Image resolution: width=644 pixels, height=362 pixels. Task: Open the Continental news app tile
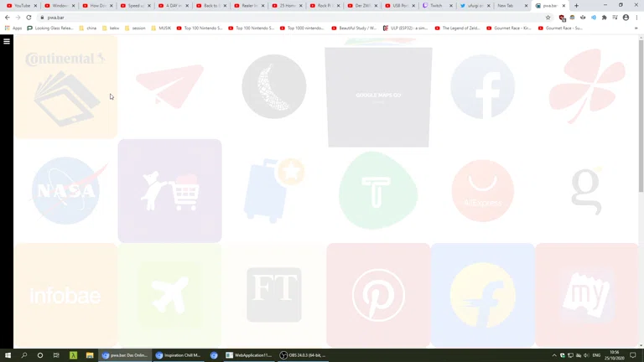65,86
